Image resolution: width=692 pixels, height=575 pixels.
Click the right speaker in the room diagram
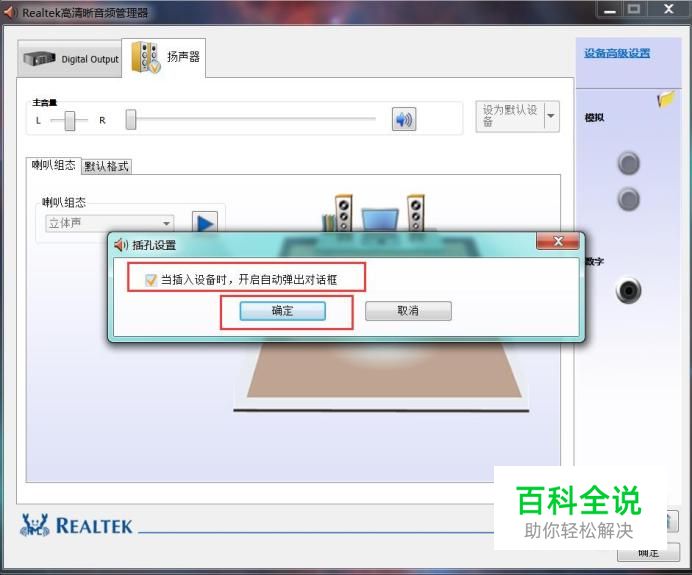point(415,213)
